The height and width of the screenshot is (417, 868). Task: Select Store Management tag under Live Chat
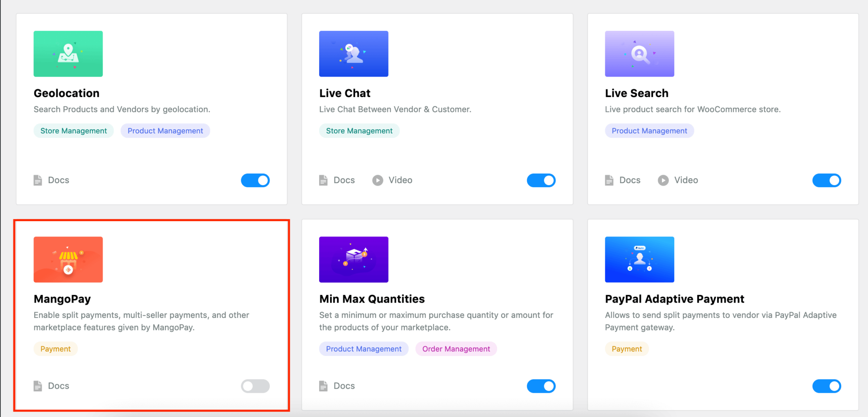click(359, 131)
